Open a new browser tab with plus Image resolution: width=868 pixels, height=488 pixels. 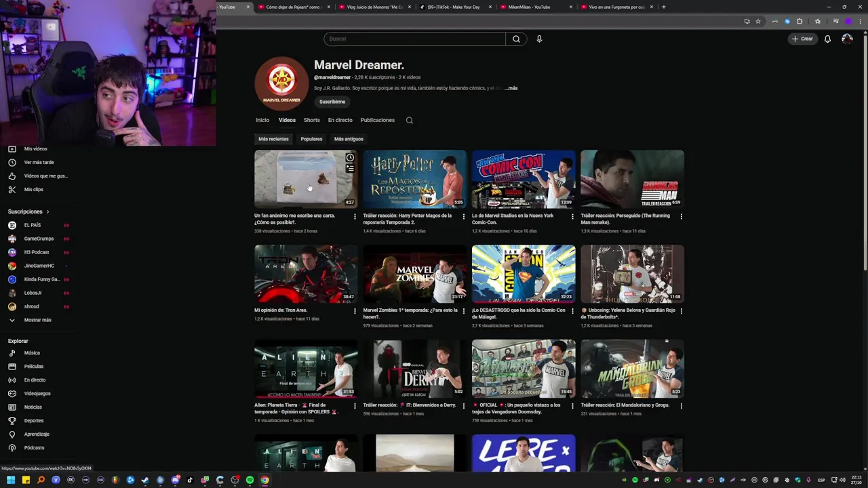coord(663,7)
